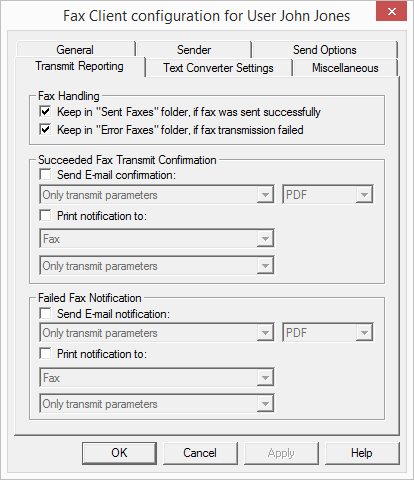The width and height of the screenshot is (414, 480).
Task: Switch to the General tab
Action: (75, 50)
